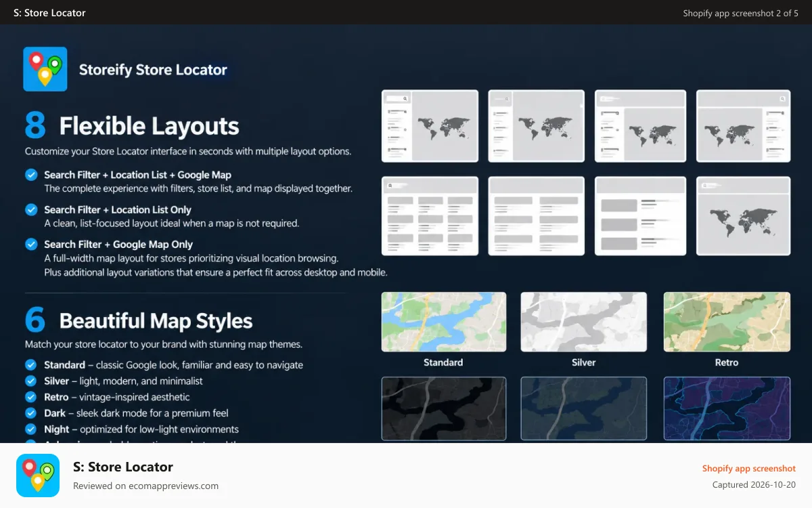Viewport: 812px width, 508px height.
Task: Click 'Shopify app screenshot 2 of 5' text
Action: pyautogui.click(x=740, y=13)
